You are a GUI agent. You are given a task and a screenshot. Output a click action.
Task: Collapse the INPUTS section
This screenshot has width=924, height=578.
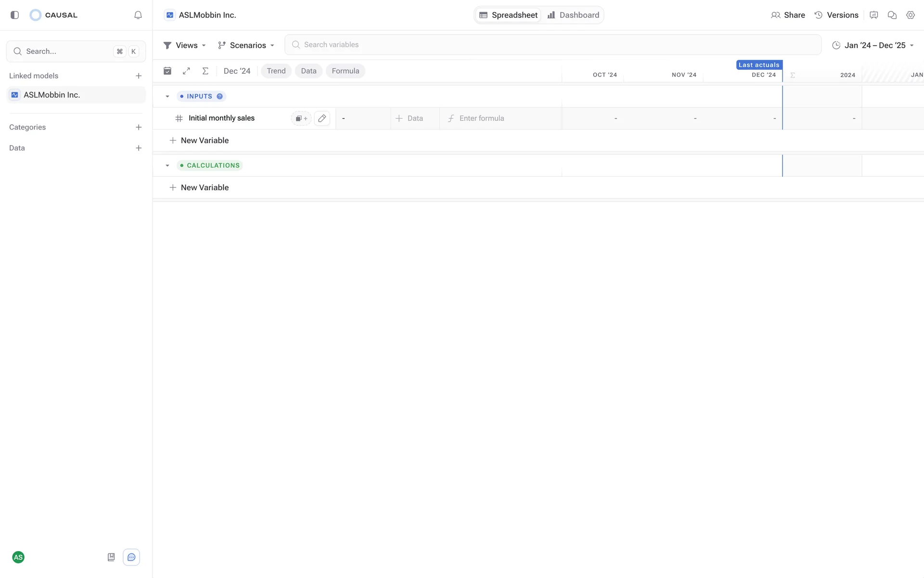coord(167,96)
